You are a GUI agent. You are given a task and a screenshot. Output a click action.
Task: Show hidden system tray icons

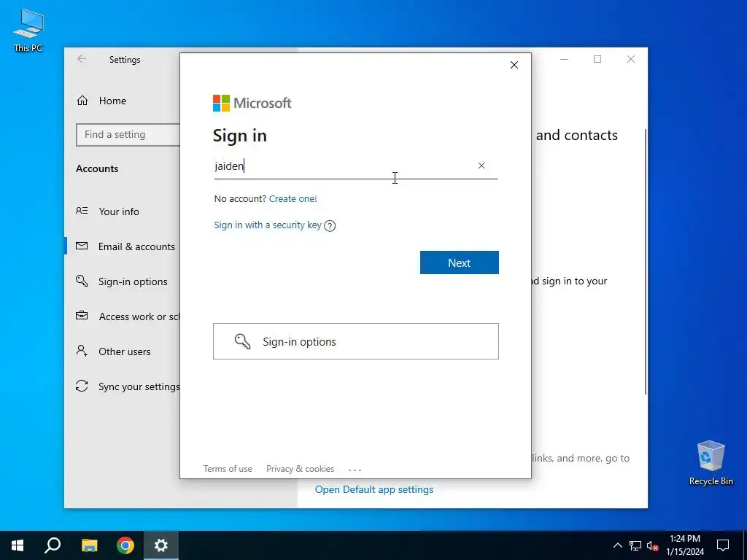tap(617, 545)
